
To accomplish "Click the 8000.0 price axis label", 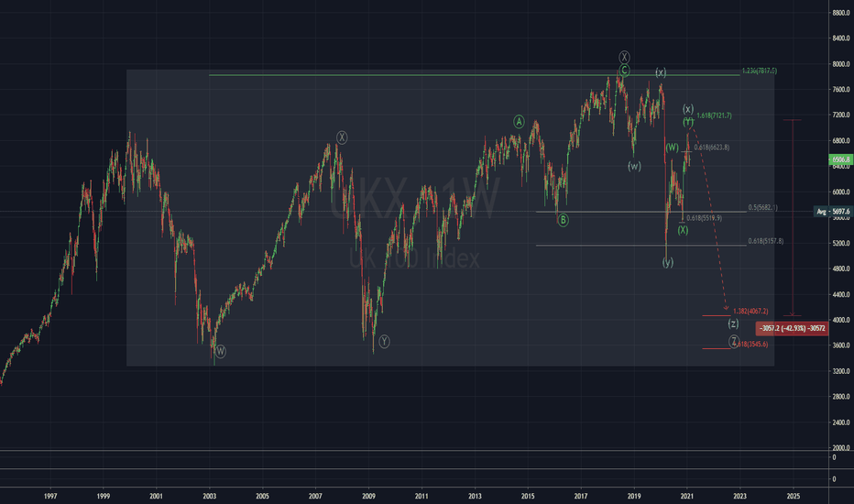I will tap(841, 64).
